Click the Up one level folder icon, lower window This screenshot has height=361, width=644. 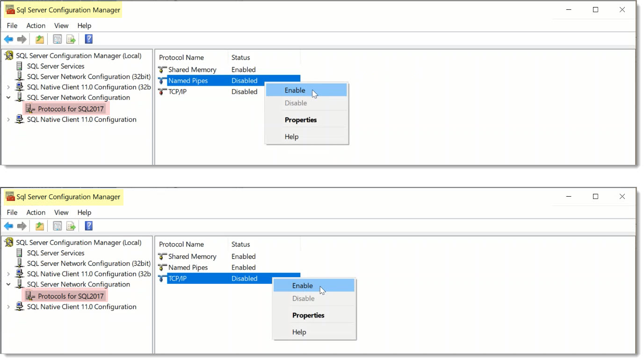(40, 226)
